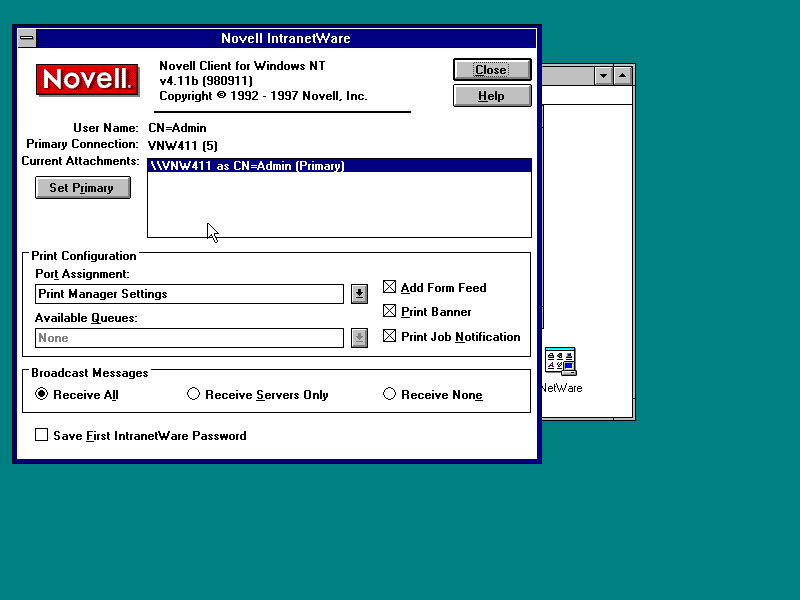The height and width of the screenshot is (600, 800).
Task: Uncheck Add Form Feed
Action: click(x=389, y=287)
